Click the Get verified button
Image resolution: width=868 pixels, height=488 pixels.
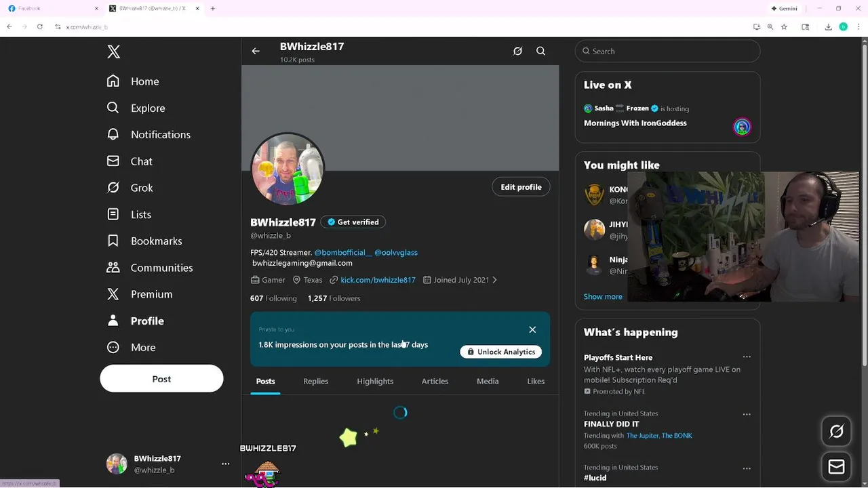(x=353, y=222)
